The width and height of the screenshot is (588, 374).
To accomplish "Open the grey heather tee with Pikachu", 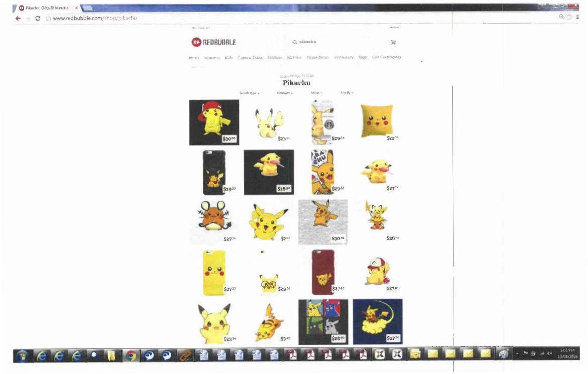I will (323, 222).
